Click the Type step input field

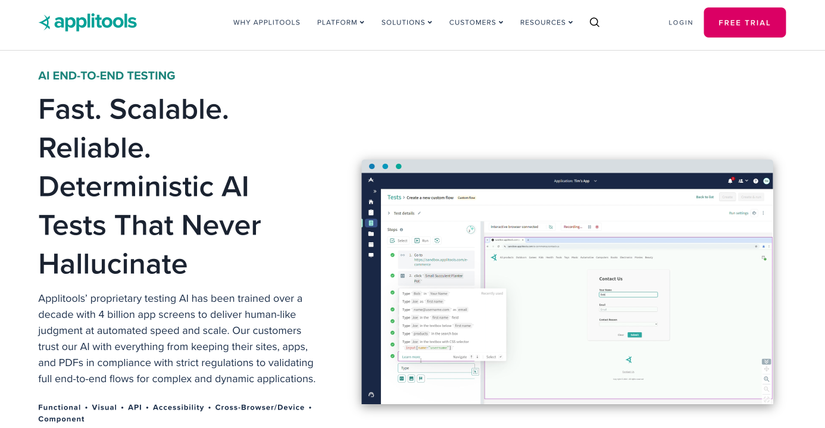coord(436,368)
